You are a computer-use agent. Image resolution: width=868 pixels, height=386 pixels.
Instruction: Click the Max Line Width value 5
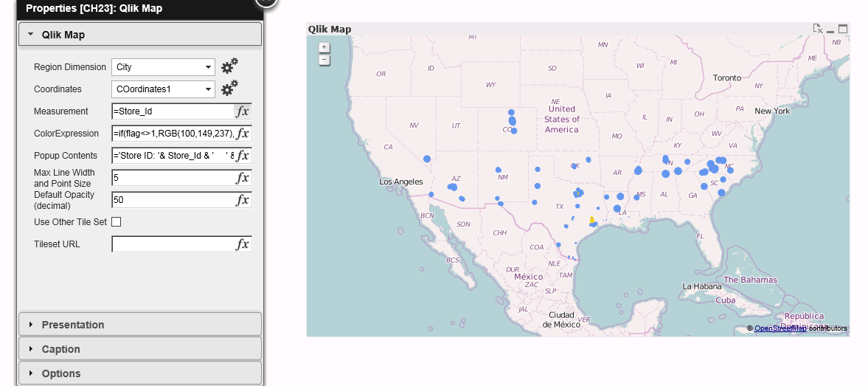173,178
